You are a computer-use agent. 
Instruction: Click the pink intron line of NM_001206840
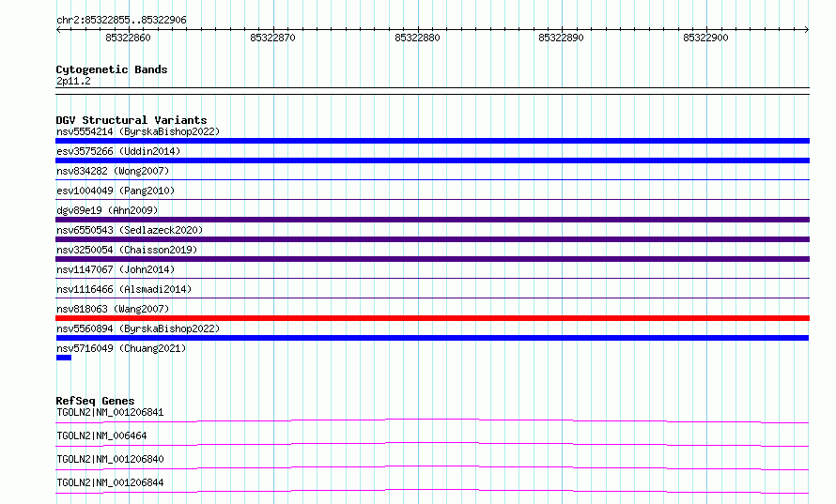pyautogui.click(x=432, y=466)
